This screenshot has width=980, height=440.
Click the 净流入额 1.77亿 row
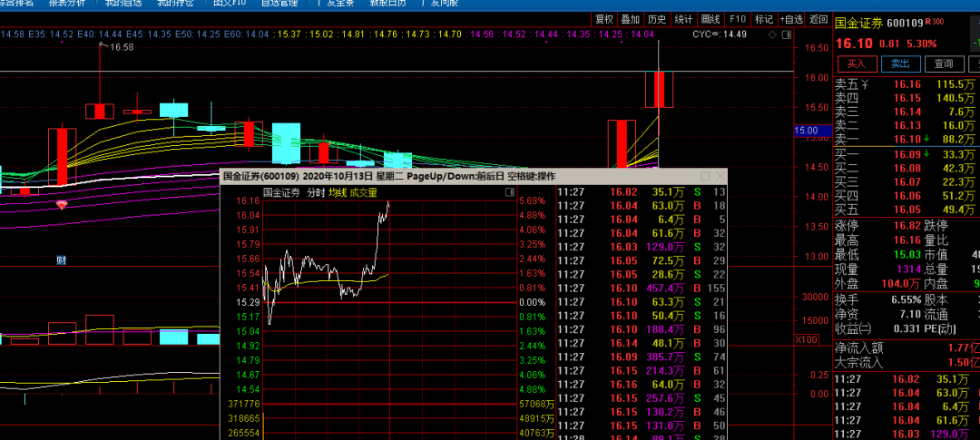click(906, 348)
